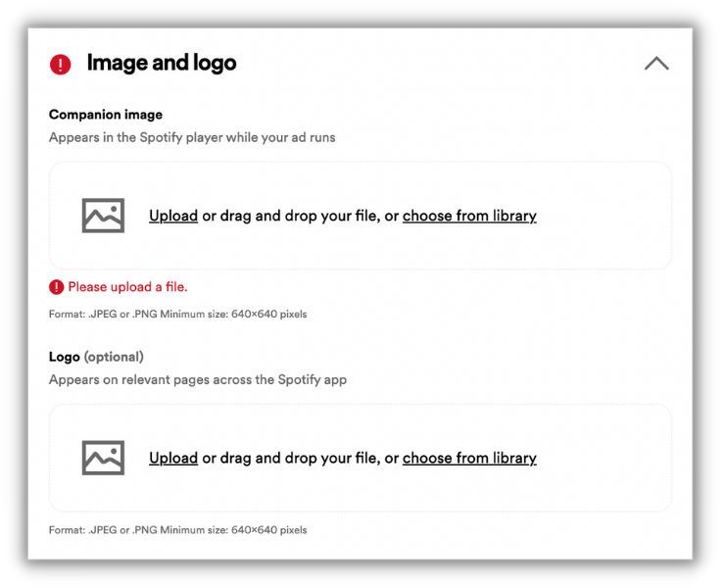Click the Image and logo heading
The height and width of the screenshot is (588, 724).
[x=162, y=64]
